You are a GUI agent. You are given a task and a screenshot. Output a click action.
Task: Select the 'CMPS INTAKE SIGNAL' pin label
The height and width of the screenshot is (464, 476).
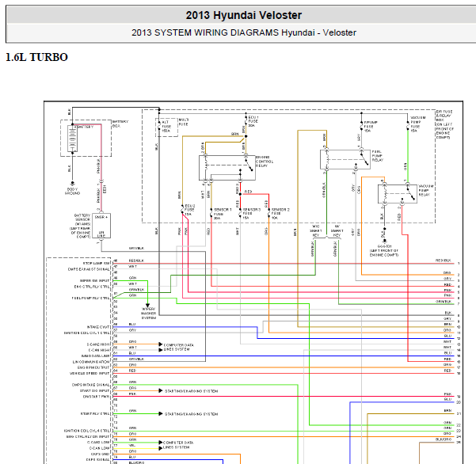point(90,385)
